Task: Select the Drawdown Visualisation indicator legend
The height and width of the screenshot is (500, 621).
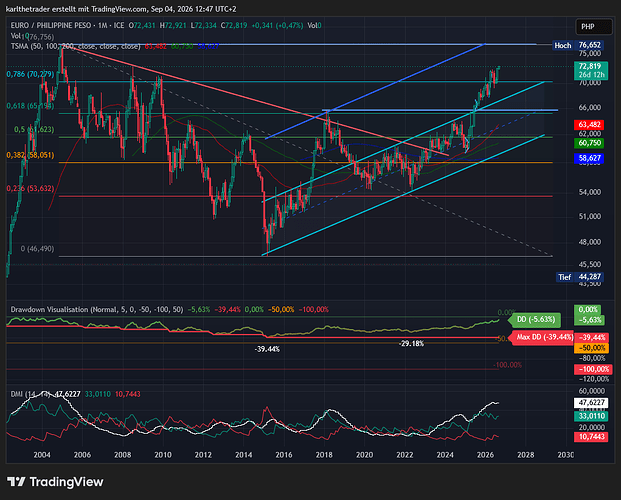Action: point(97,309)
